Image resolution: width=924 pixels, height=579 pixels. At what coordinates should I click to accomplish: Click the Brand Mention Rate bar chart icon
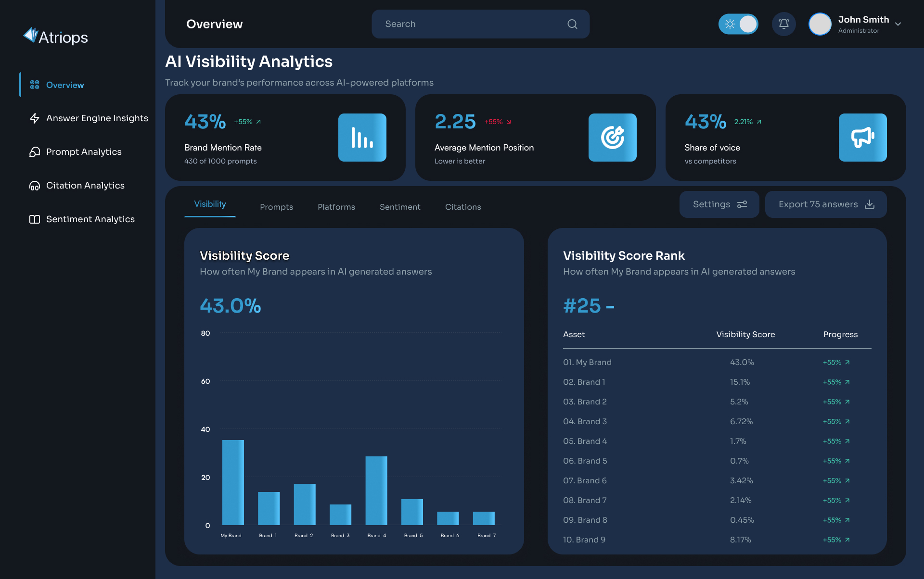coord(362,138)
